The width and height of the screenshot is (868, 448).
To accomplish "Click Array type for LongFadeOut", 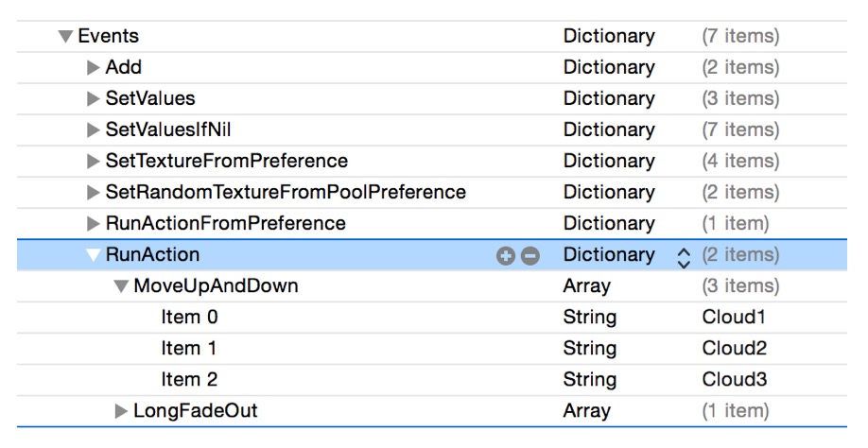I will pos(586,411).
